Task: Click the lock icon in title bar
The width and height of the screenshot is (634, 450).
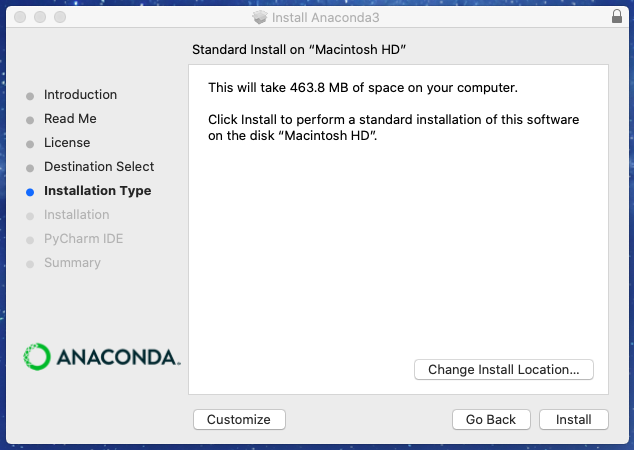Action: tap(615, 17)
